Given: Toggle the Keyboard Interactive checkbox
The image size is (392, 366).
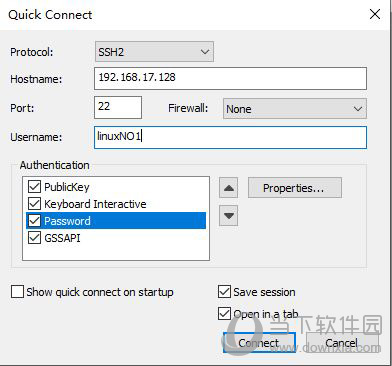Looking at the screenshot, I should pyautogui.click(x=34, y=204).
